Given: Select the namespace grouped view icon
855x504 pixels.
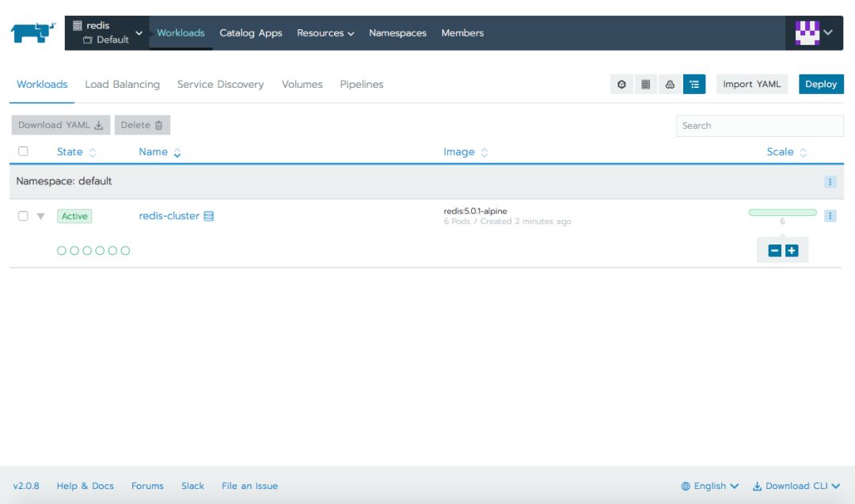Looking at the screenshot, I should pos(694,85).
